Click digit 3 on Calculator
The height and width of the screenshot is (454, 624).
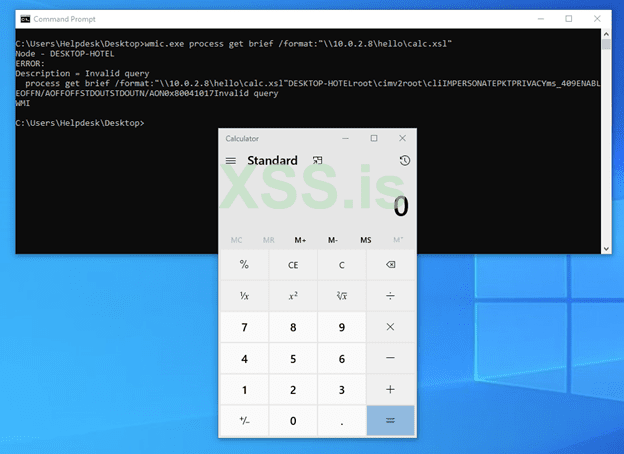341,390
